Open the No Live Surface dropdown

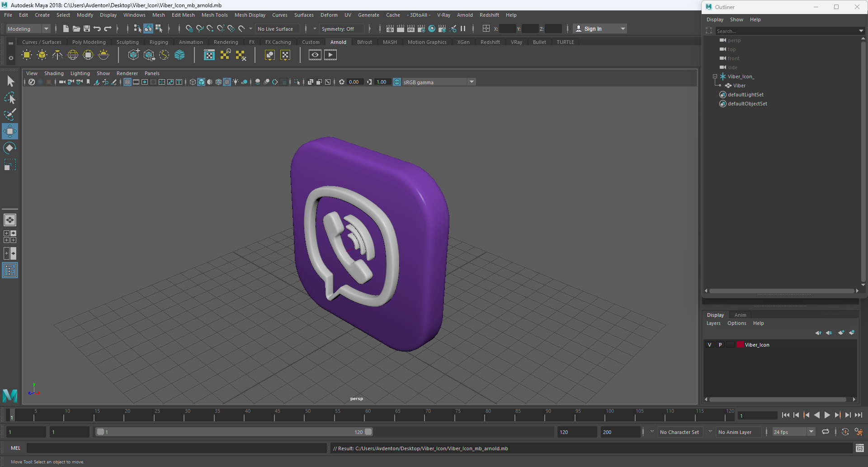(277, 29)
